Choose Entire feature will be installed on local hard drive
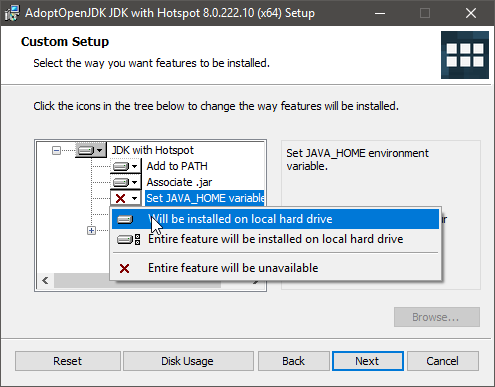 coord(275,239)
